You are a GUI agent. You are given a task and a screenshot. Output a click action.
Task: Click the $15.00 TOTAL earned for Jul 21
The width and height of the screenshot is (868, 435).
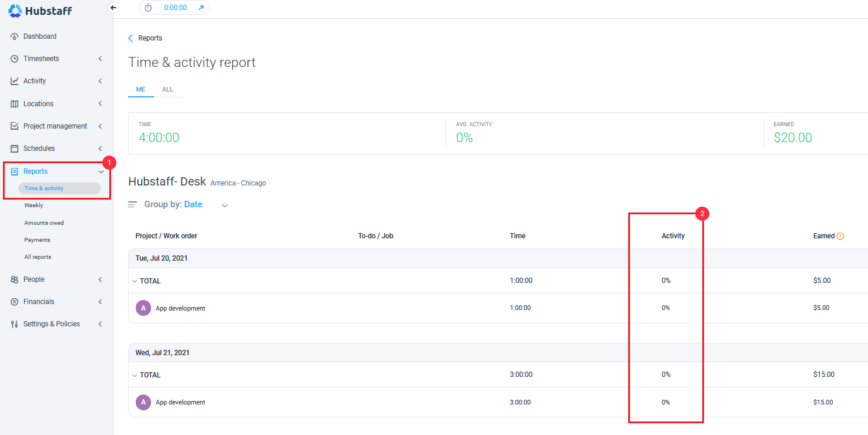tap(824, 375)
